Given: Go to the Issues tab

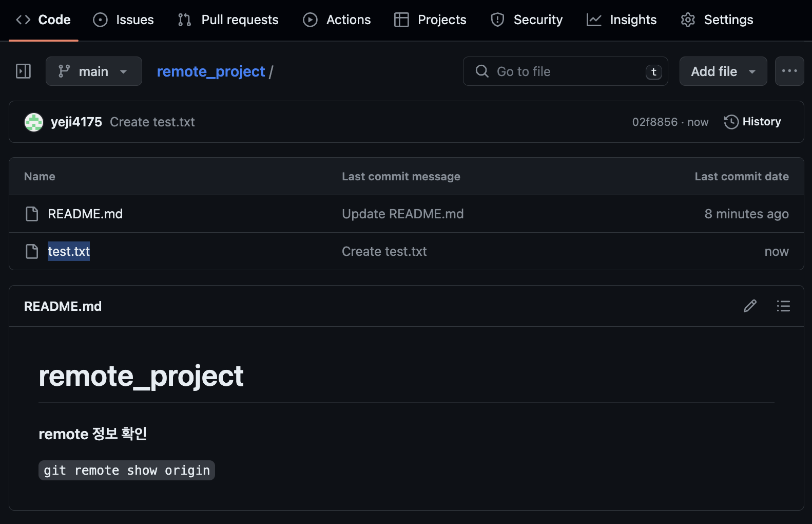Looking at the screenshot, I should click(123, 20).
